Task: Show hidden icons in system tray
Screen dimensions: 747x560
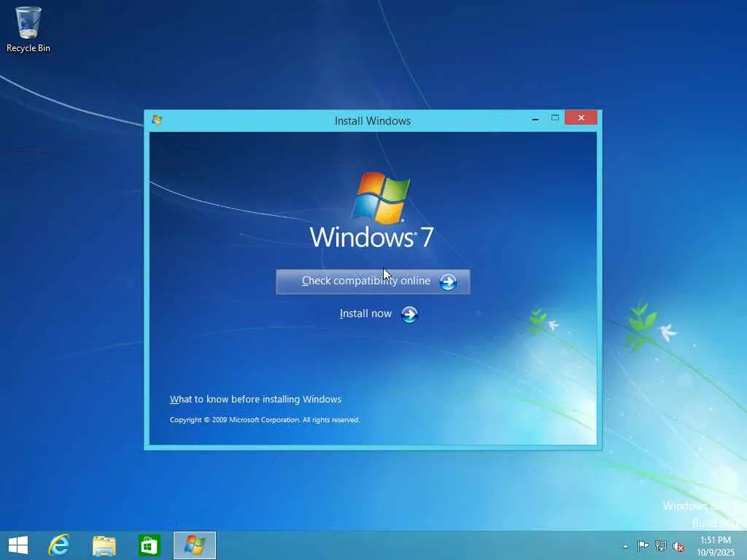Action: coord(625,546)
